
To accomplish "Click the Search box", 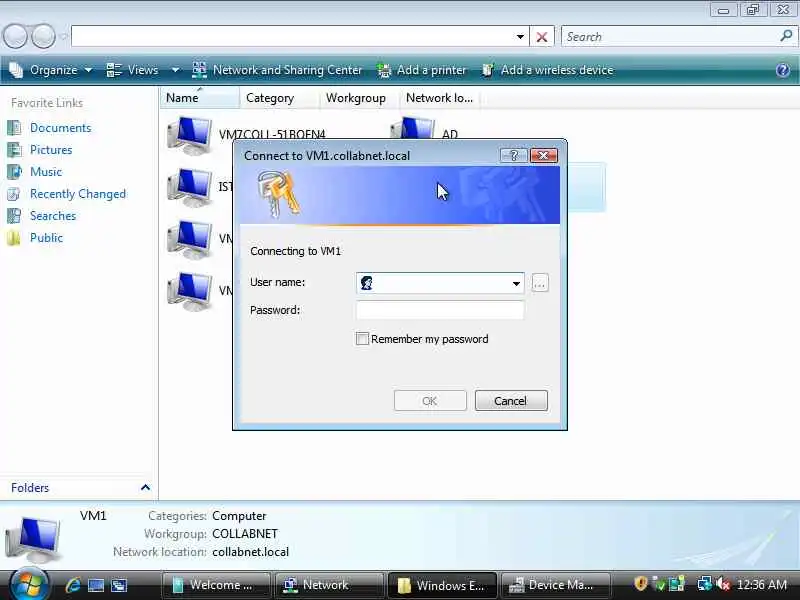I will click(669, 37).
